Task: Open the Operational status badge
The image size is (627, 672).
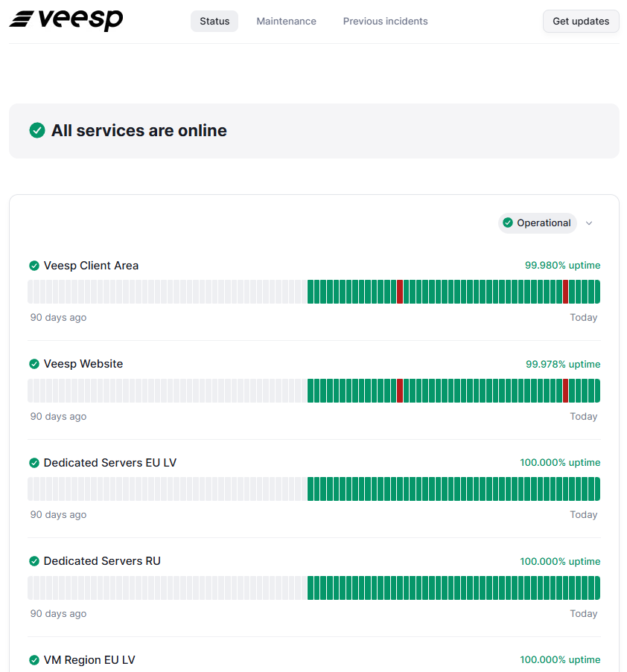Action: [538, 223]
